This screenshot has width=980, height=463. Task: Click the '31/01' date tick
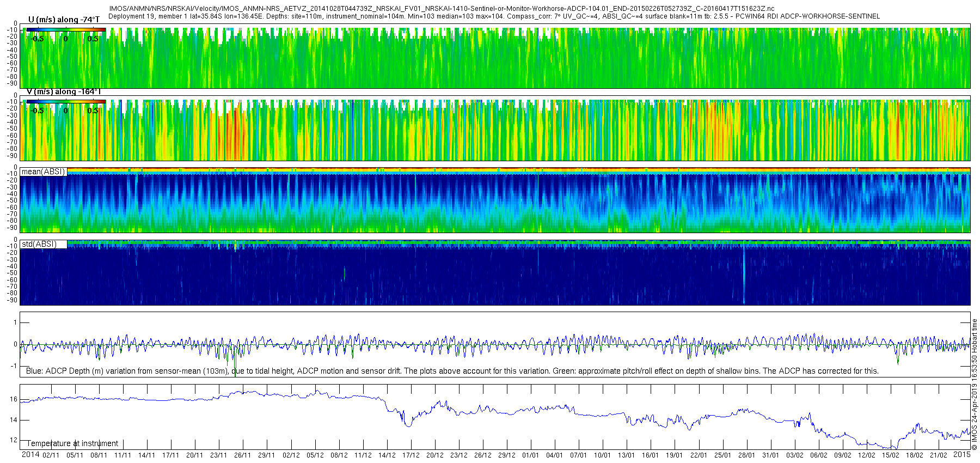point(770,455)
